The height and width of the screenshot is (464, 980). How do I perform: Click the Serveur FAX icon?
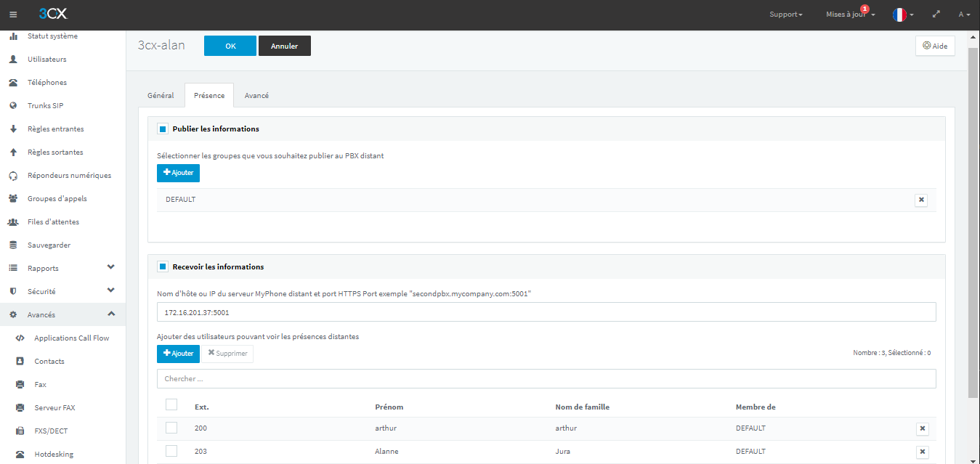pyautogui.click(x=20, y=408)
